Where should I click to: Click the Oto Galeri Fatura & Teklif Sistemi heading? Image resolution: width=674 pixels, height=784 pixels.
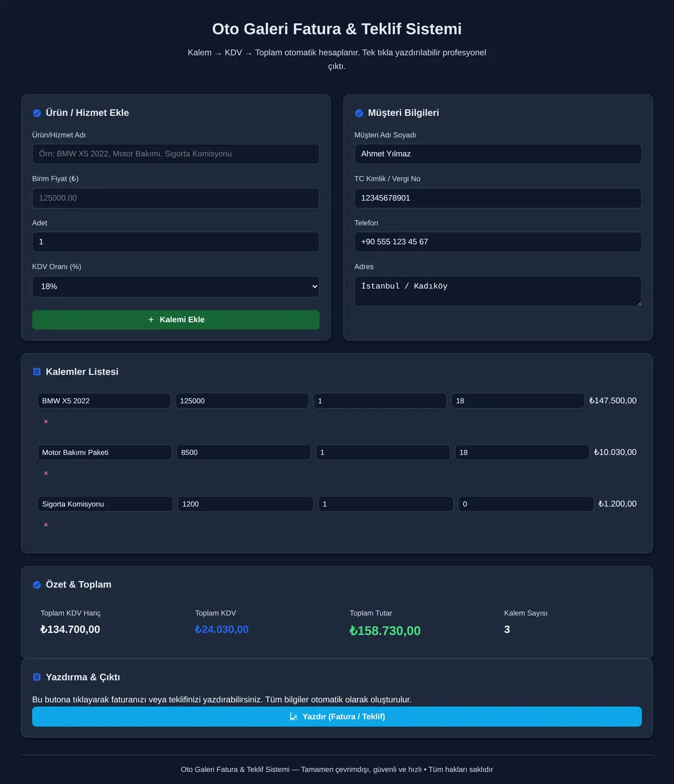pos(337,29)
